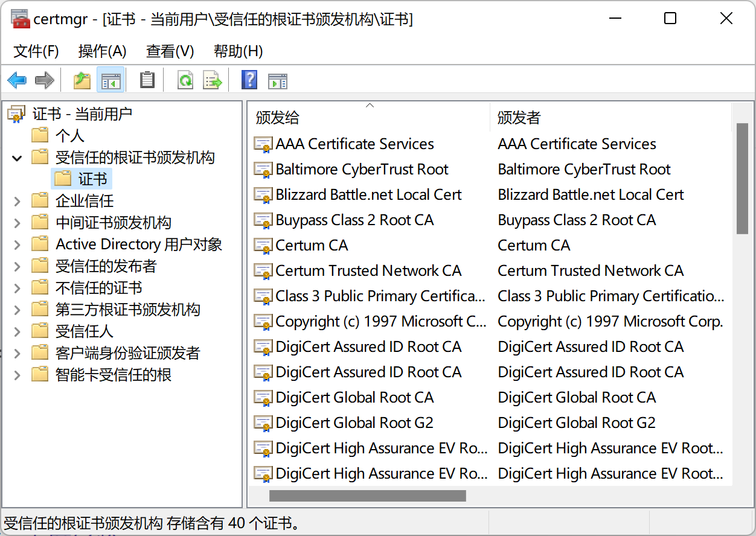Click certificate icon beside AAA Certificate Services

(263, 144)
